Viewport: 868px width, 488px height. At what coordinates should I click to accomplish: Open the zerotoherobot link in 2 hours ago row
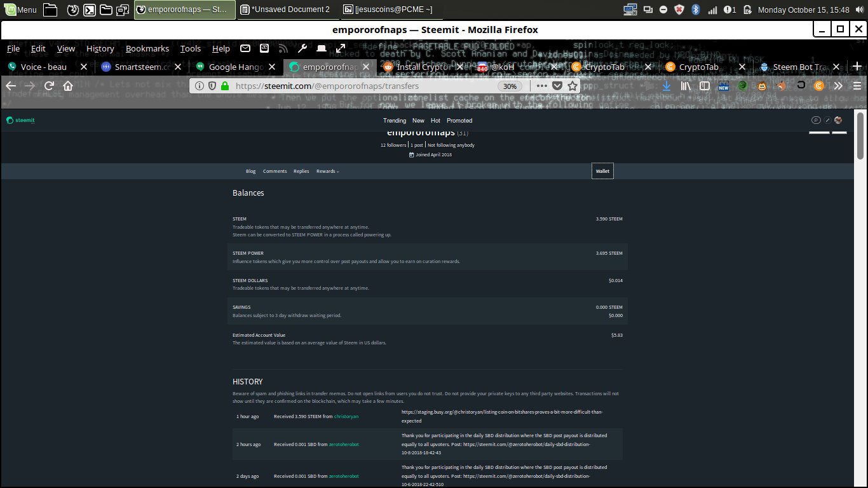pyautogui.click(x=344, y=444)
